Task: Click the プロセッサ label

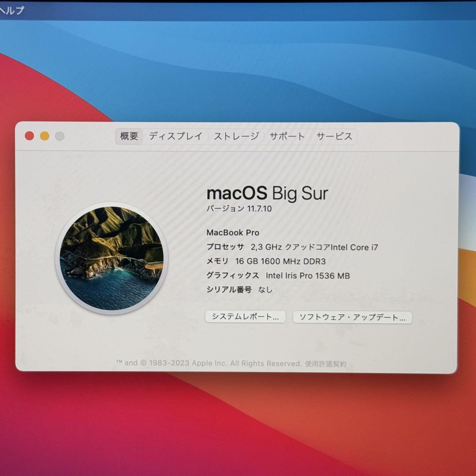Action: [x=225, y=247]
